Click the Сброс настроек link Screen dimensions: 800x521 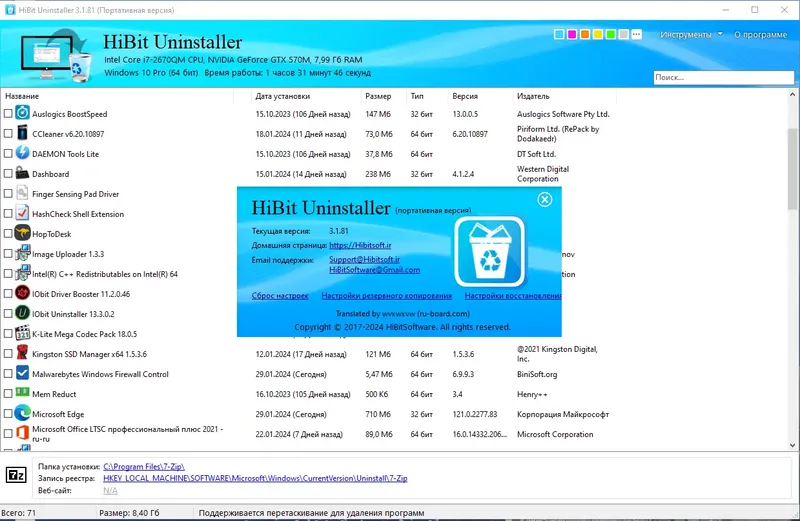(280, 295)
